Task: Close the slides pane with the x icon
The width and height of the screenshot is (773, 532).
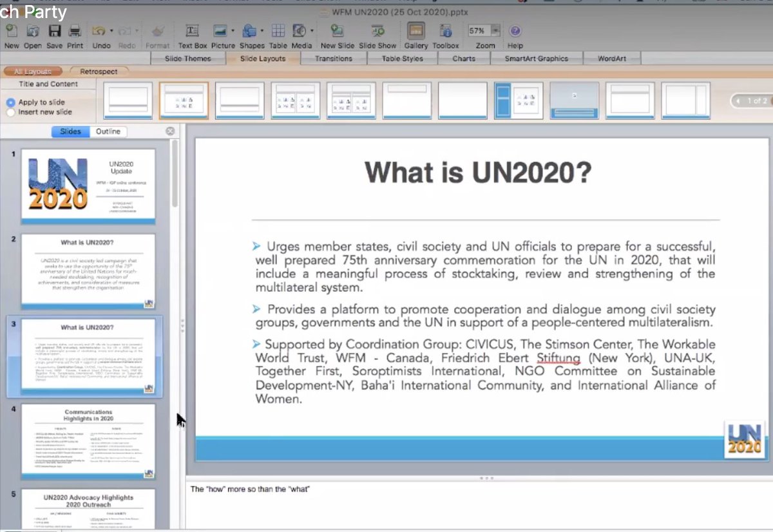Action: point(170,131)
